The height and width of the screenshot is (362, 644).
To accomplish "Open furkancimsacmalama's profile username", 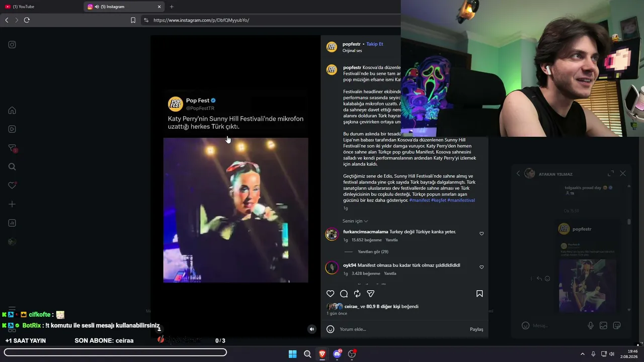I will 366,232.
